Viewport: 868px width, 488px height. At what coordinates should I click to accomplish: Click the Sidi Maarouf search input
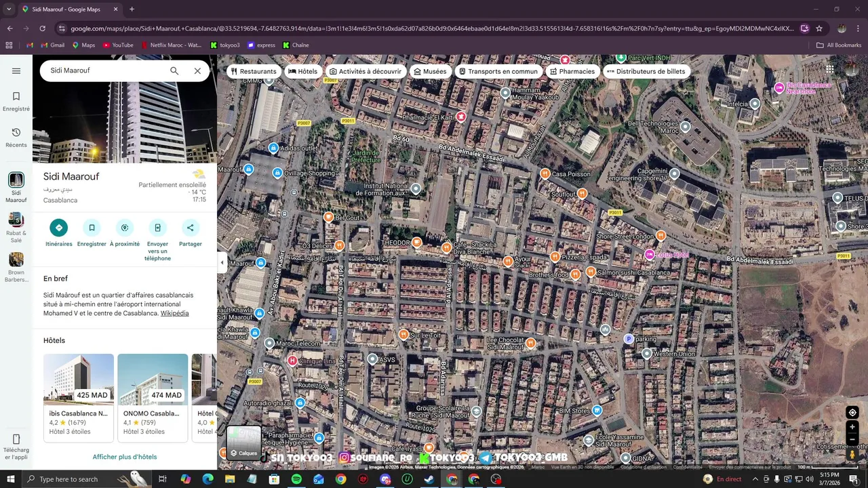coord(105,70)
